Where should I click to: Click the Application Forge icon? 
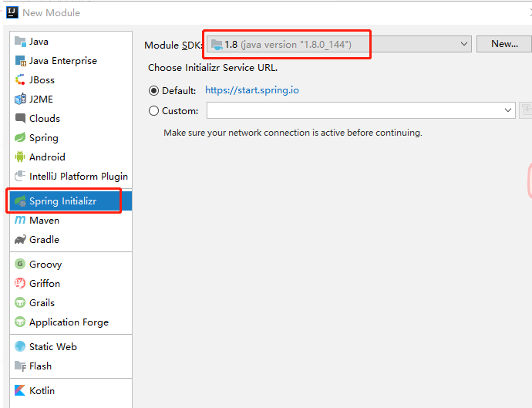(x=20, y=322)
